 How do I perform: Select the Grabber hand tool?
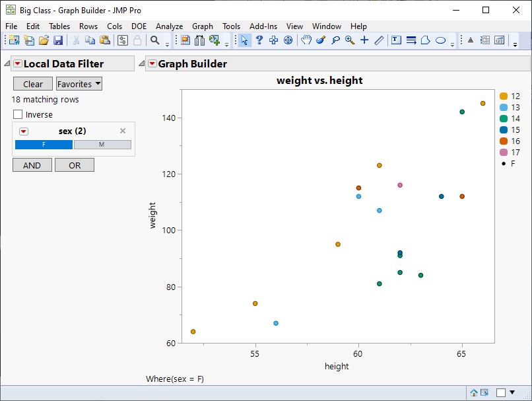[x=306, y=40]
